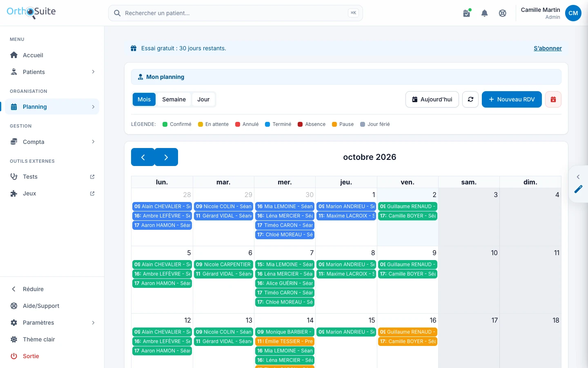Click the gift icon in trial banner

[x=134, y=48]
